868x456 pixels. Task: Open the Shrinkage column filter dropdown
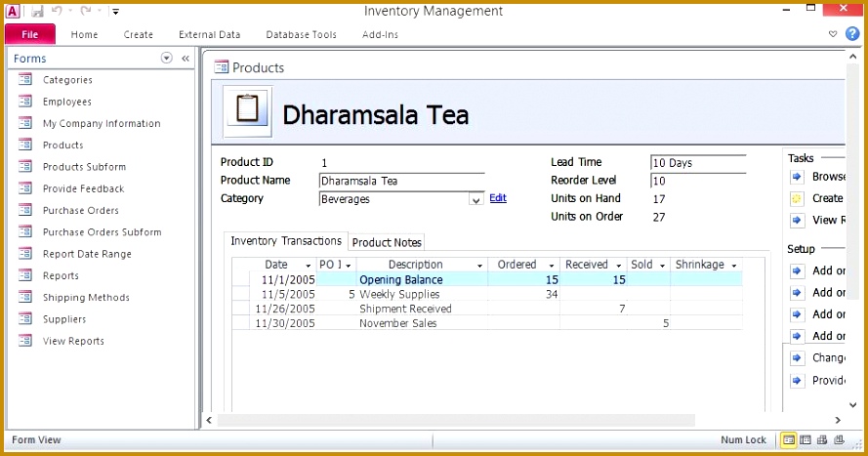coord(734,266)
